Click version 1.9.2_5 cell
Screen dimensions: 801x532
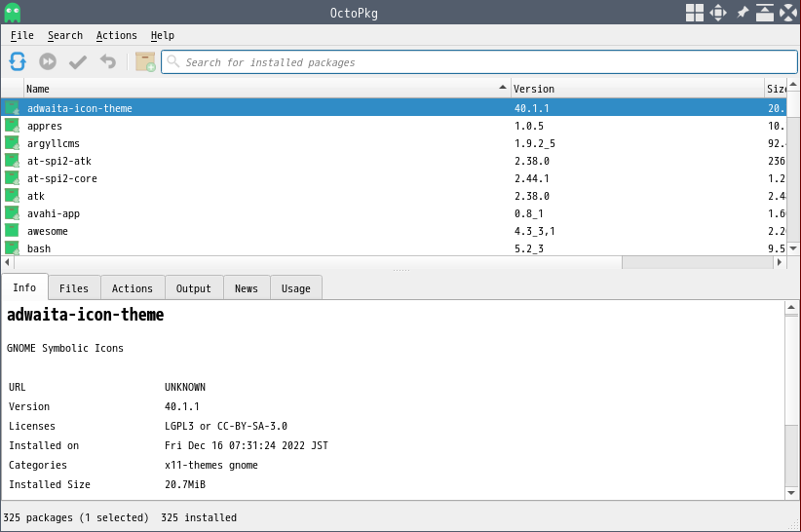click(534, 143)
